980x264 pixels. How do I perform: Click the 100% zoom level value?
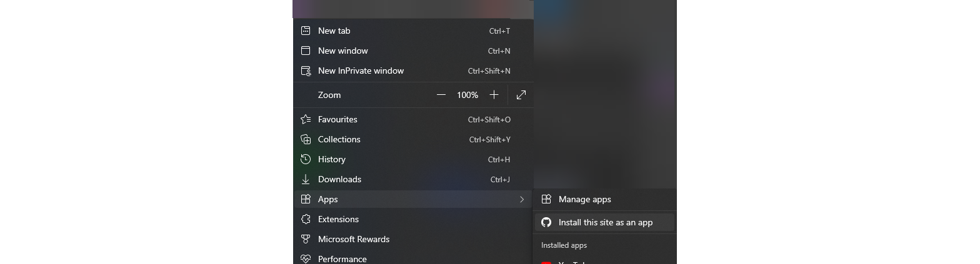click(x=467, y=95)
